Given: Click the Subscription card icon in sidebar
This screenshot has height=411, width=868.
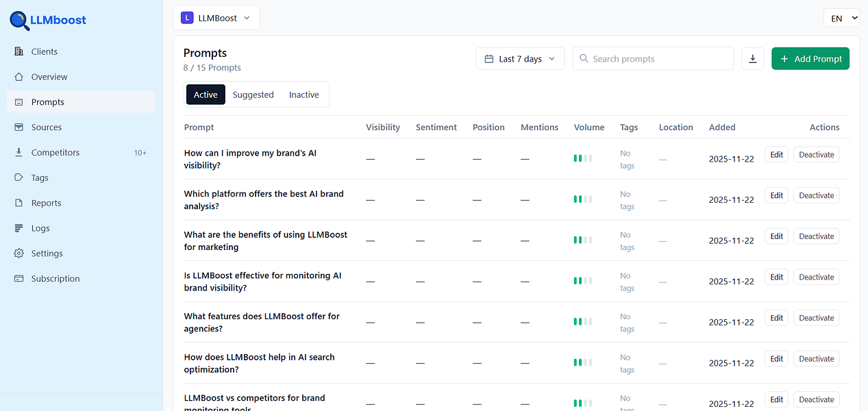Looking at the screenshot, I should click(18, 279).
